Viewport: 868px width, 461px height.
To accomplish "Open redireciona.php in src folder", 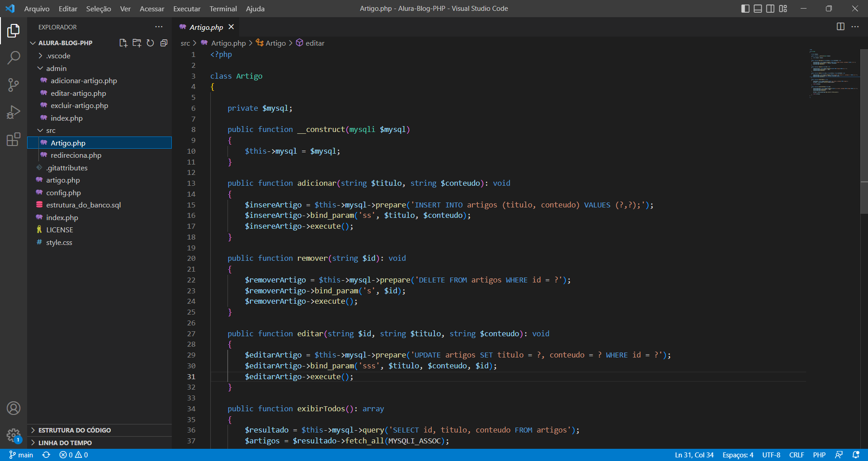I will (99, 155).
